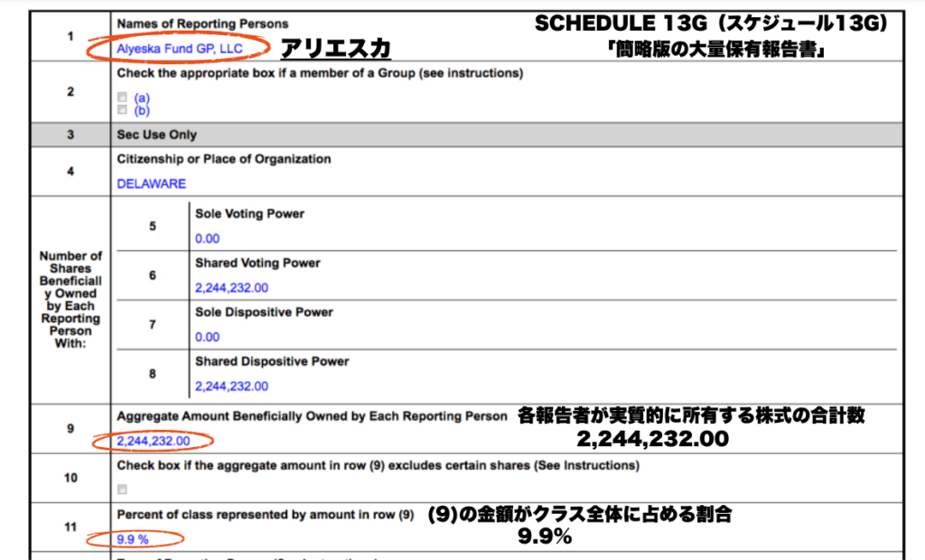Click the Aggregate Amount Beneficially Owned label
Screen dimensions: 925x560
[x=312, y=416]
